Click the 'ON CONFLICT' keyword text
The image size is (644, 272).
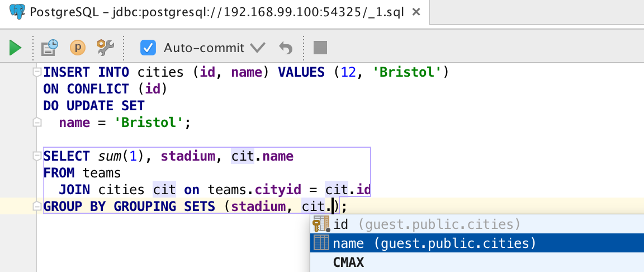(x=86, y=89)
